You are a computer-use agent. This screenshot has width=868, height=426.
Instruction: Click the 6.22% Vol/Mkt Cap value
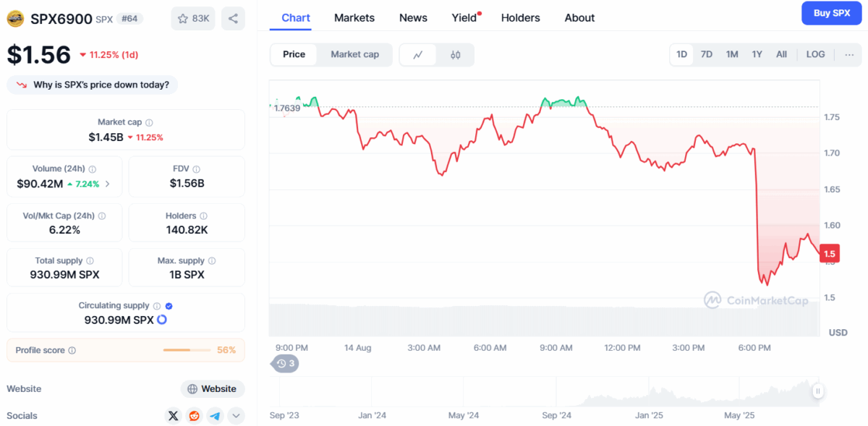click(x=64, y=230)
